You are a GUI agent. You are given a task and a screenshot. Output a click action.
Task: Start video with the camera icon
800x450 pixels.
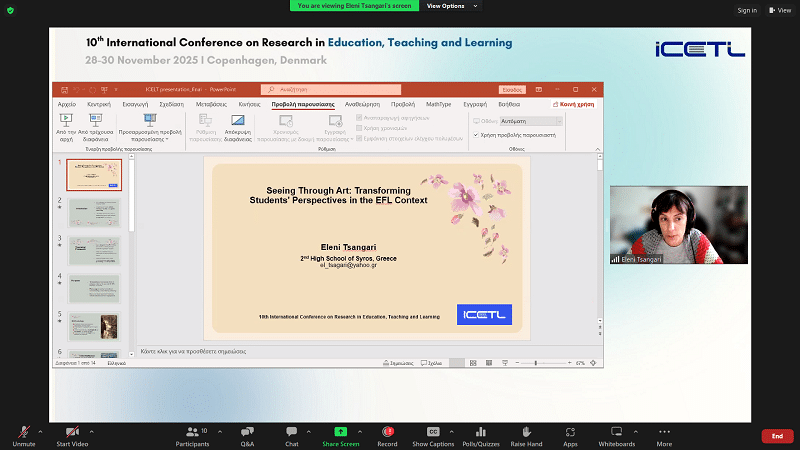71,431
